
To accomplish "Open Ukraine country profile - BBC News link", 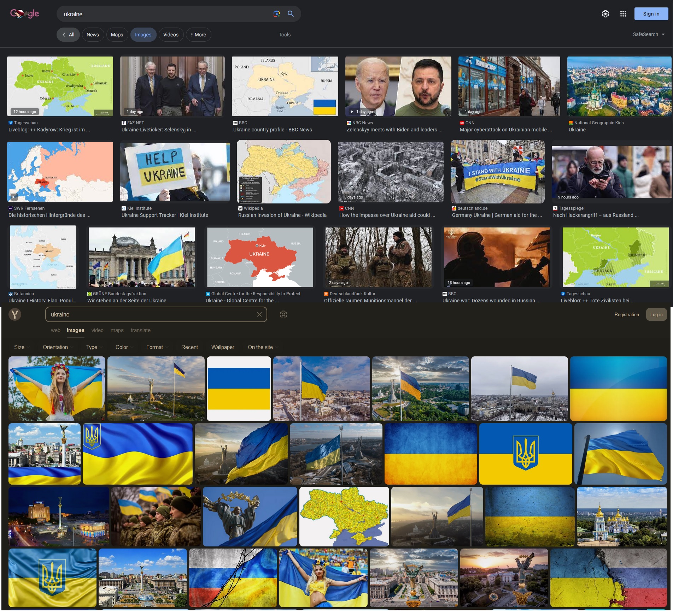I will 273,130.
